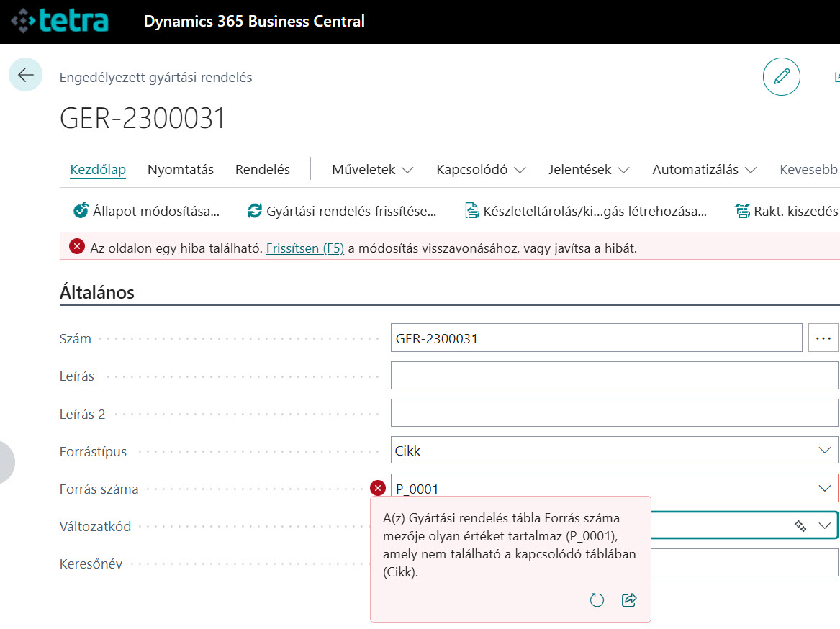Click into the Leírás input field
The image size is (840, 629).
coord(614,376)
